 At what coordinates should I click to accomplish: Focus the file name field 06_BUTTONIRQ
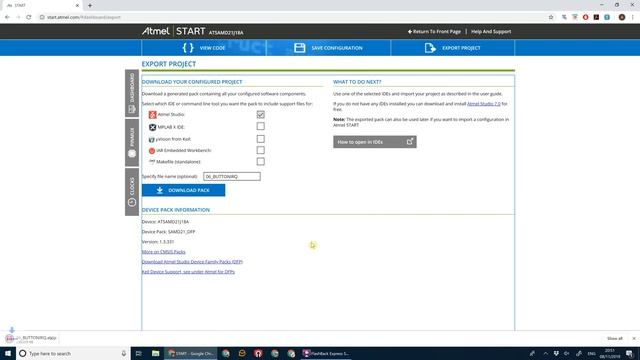[232, 176]
